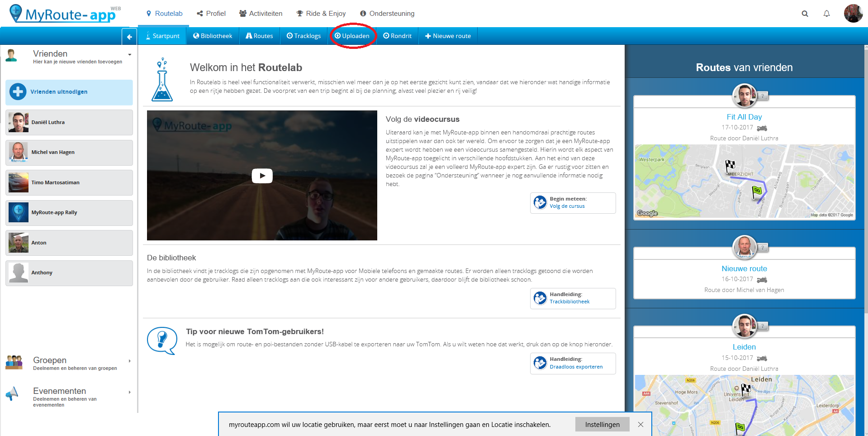This screenshot has width=868, height=436.
Task: Open the Leiden route title
Action: tap(744, 347)
